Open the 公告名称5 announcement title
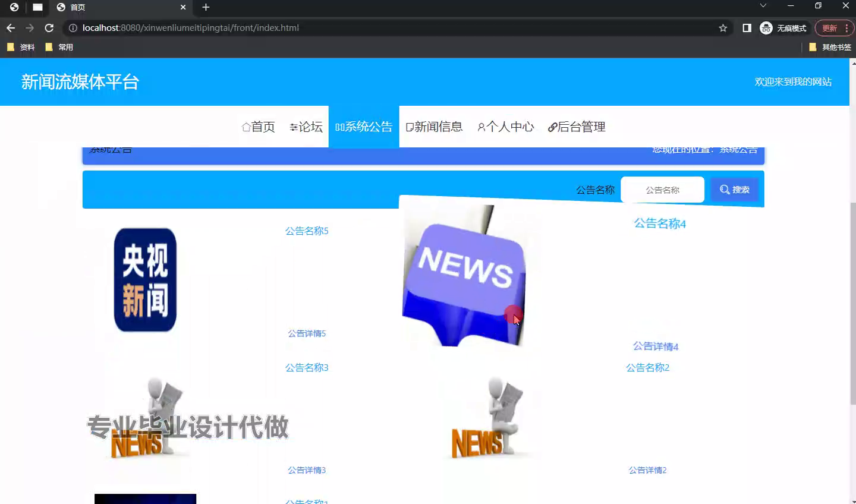Image resolution: width=856 pixels, height=504 pixels. [307, 231]
